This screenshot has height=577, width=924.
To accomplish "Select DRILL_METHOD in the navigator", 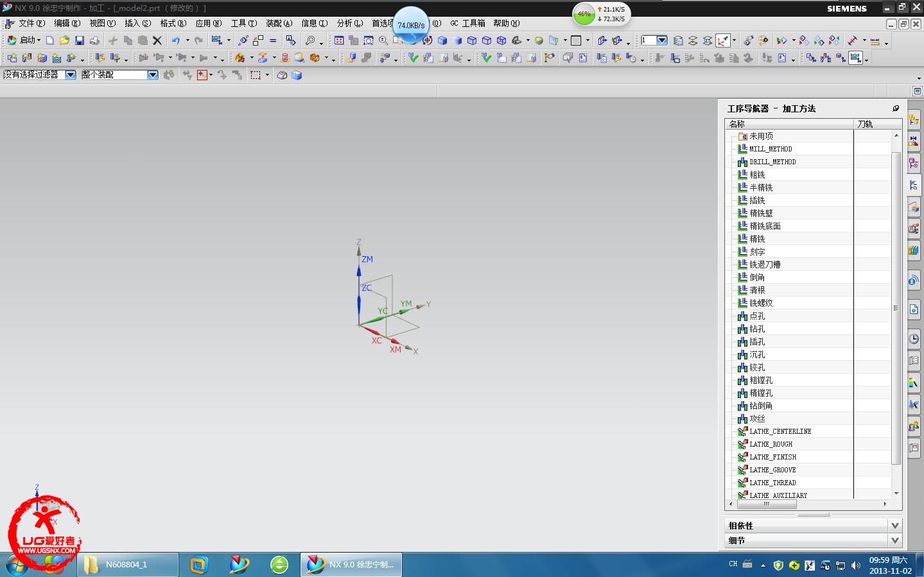I will click(772, 162).
